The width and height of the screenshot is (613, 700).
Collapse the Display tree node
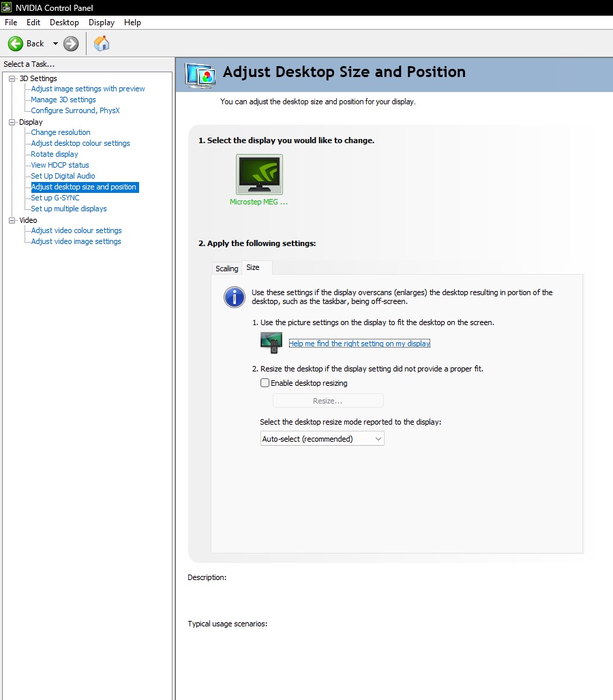coord(12,122)
